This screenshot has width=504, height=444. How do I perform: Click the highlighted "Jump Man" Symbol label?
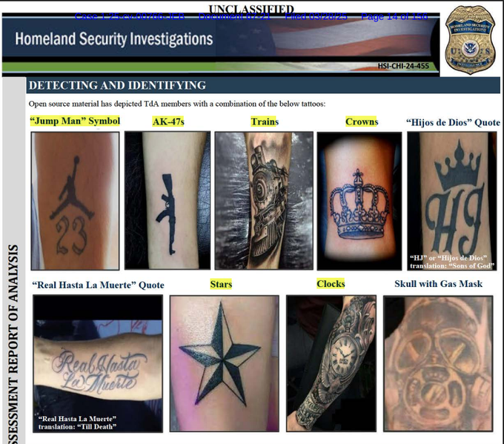coord(75,121)
